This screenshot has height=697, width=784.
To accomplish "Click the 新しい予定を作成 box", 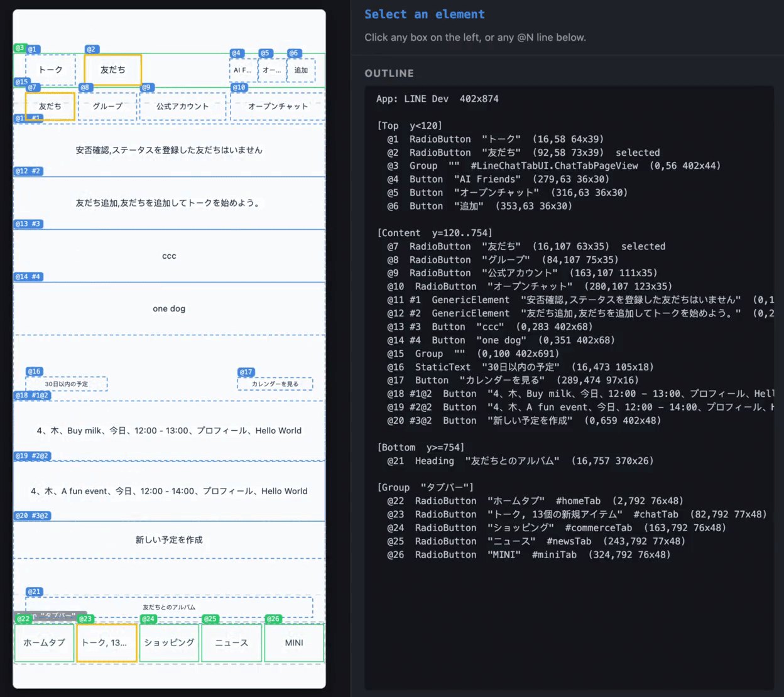I will [x=169, y=540].
